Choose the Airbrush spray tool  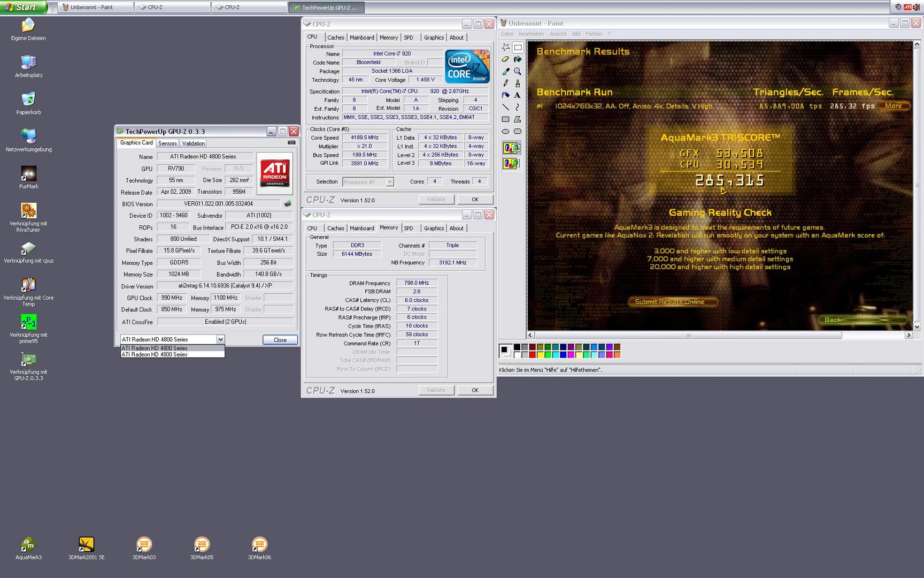coord(505,95)
